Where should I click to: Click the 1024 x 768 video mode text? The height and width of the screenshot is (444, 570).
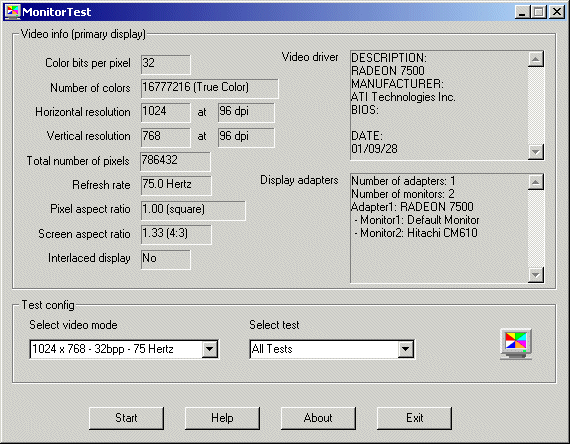tap(103, 349)
